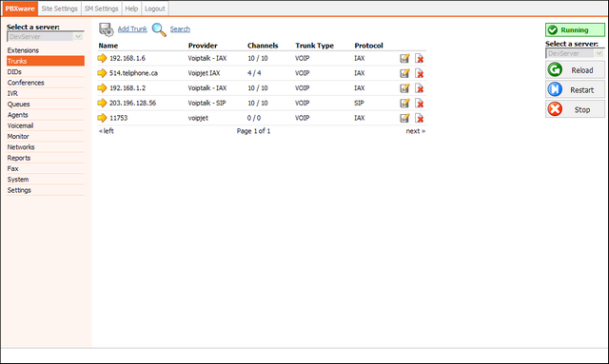This screenshot has height=364, width=609.
Task: Click trunk name 11753
Action: (x=118, y=118)
